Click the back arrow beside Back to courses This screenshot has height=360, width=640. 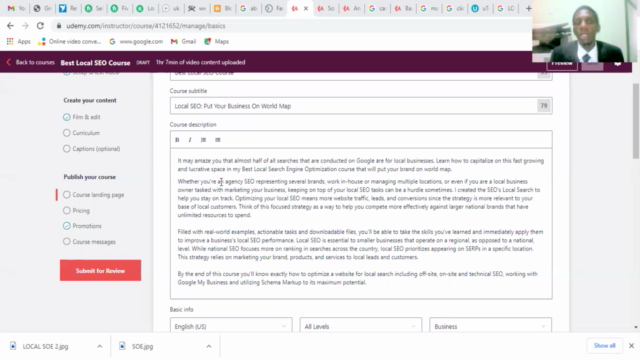9,62
